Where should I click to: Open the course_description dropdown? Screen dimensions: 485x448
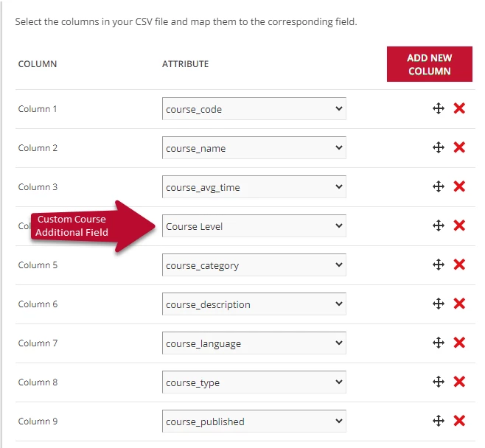click(254, 304)
